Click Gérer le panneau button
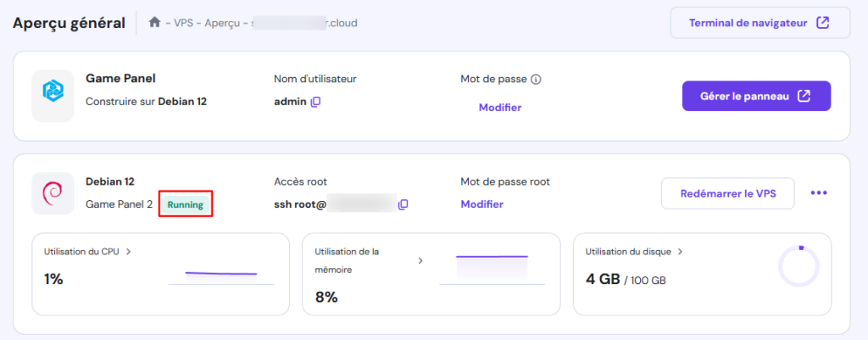This screenshot has height=340, width=868. pos(756,96)
